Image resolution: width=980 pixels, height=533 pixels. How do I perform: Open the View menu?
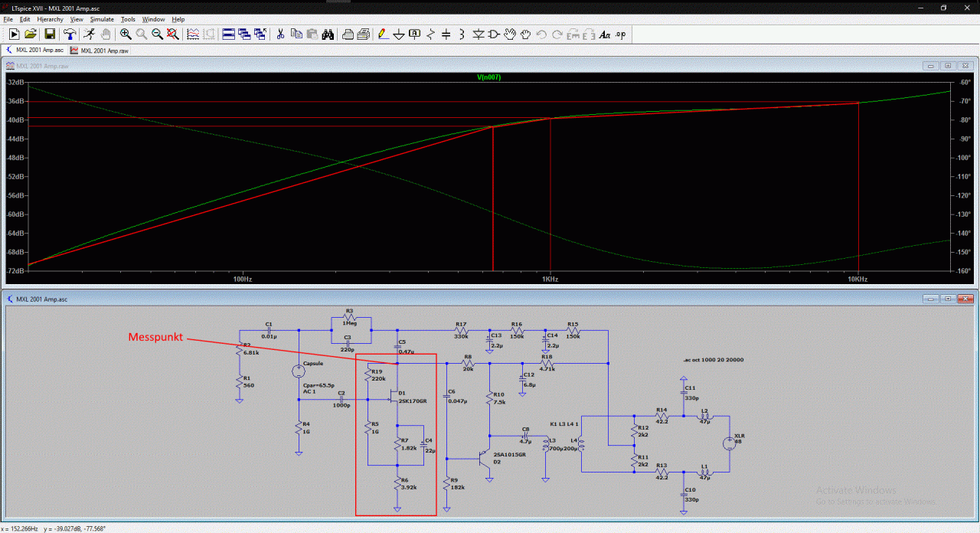pos(77,19)
